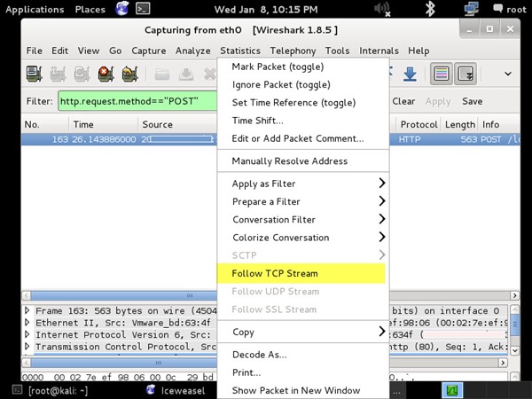Screen dimensions: 532x399
Task: Open the Edit menu
Action: (59, 51)
